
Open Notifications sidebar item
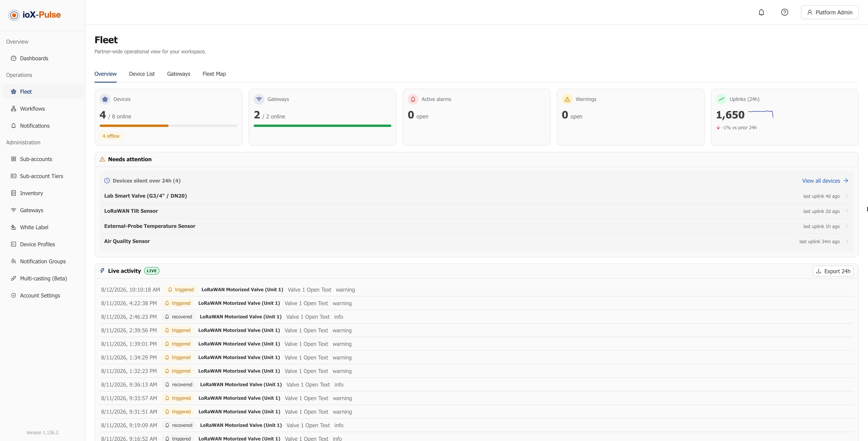[42, 126]
